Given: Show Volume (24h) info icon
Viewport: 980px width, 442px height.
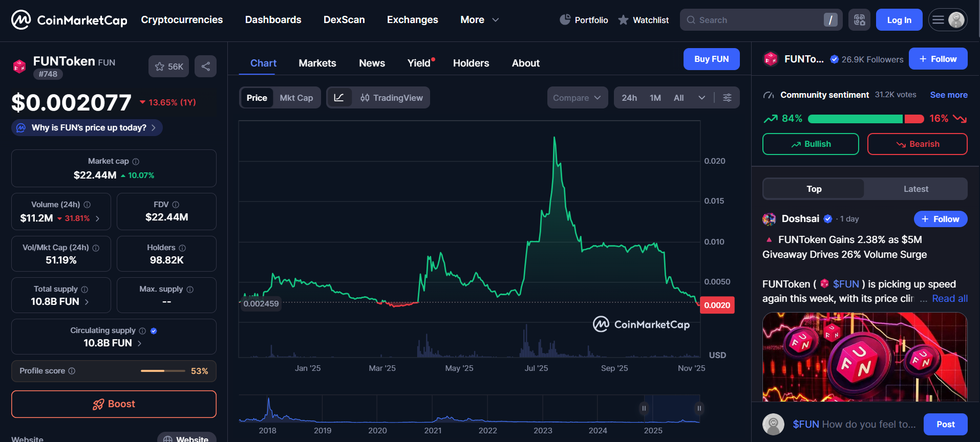Looking at the screenshot, I should coord(87,205).
